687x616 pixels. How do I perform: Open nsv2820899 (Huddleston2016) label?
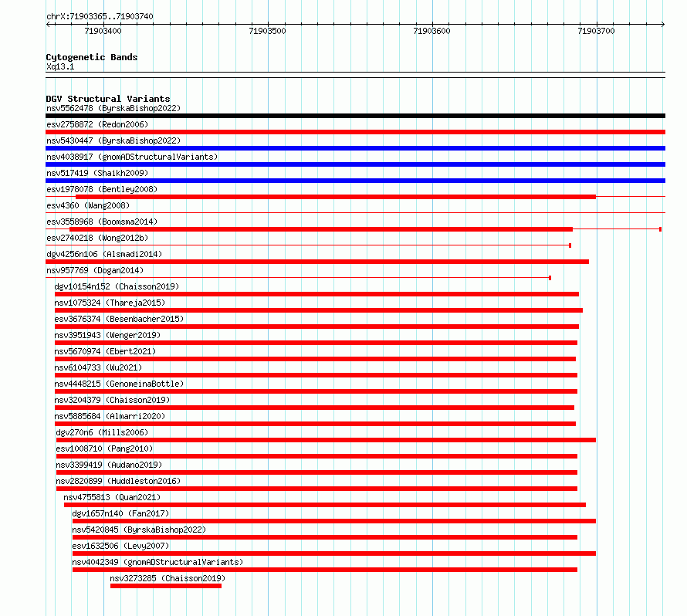118,481
